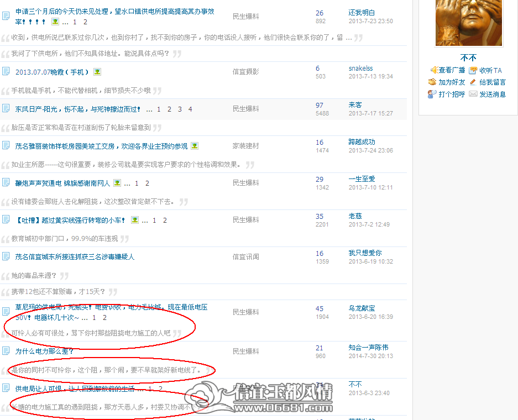Click quoted reply '手机就是手机，不能代替相机'
This screenshot has height=420, width=518.
pyautogui.click(x=81, y=91)
